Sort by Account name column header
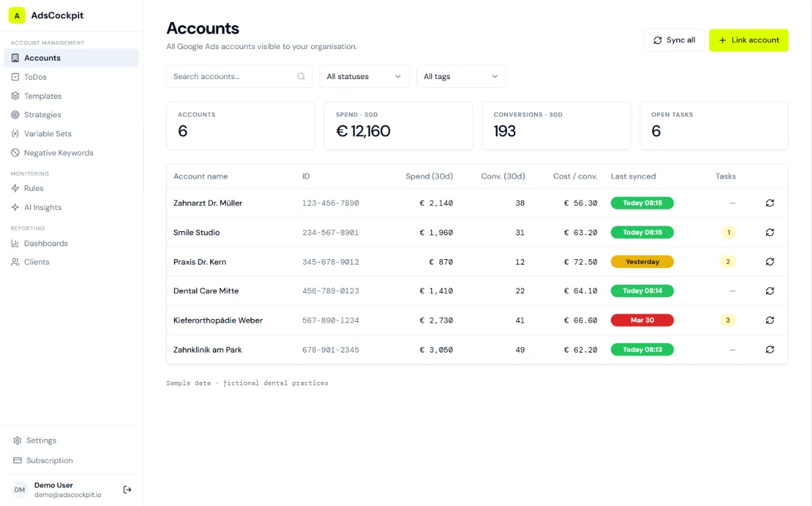 [x=201, y=177]
